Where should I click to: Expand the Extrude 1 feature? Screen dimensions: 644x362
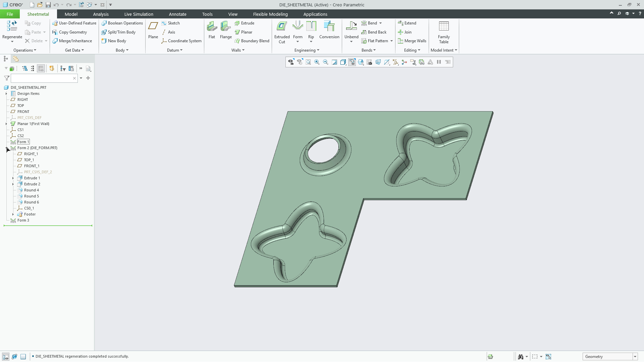point(13,178)
